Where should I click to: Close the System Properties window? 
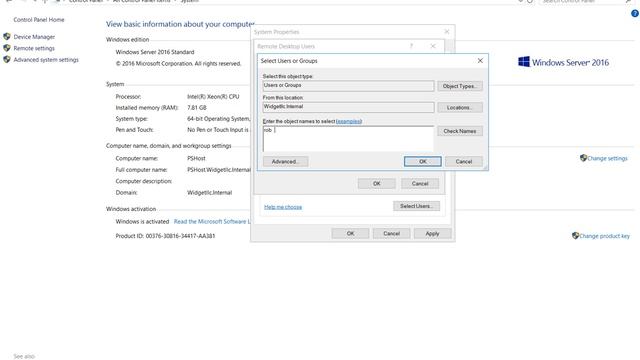tap(447, 32)
